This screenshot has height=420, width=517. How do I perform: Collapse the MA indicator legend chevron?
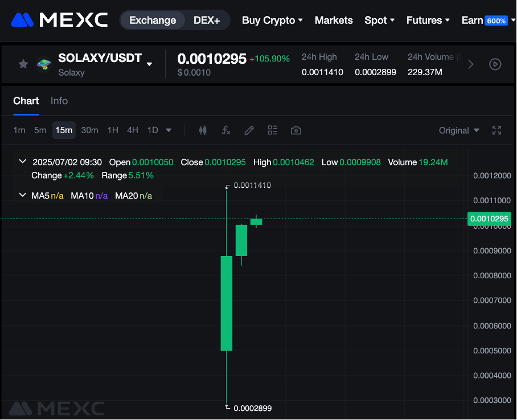(x=23, y=195)
